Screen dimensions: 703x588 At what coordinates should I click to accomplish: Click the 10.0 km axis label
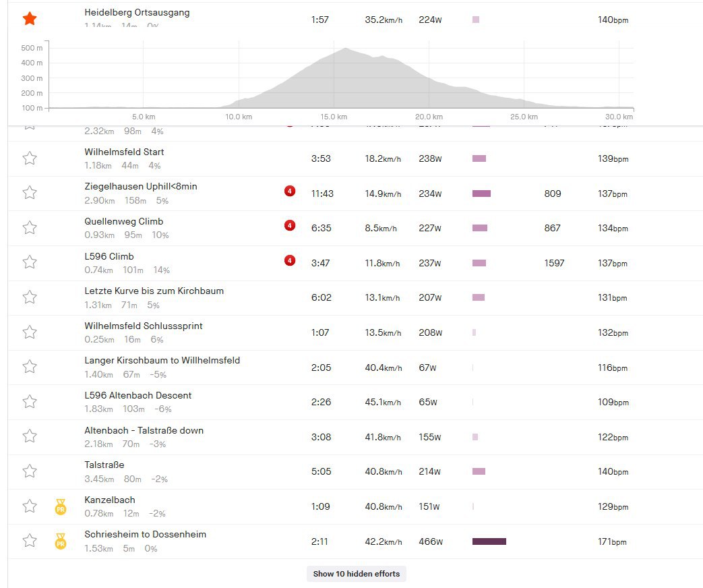pos(239,117)
